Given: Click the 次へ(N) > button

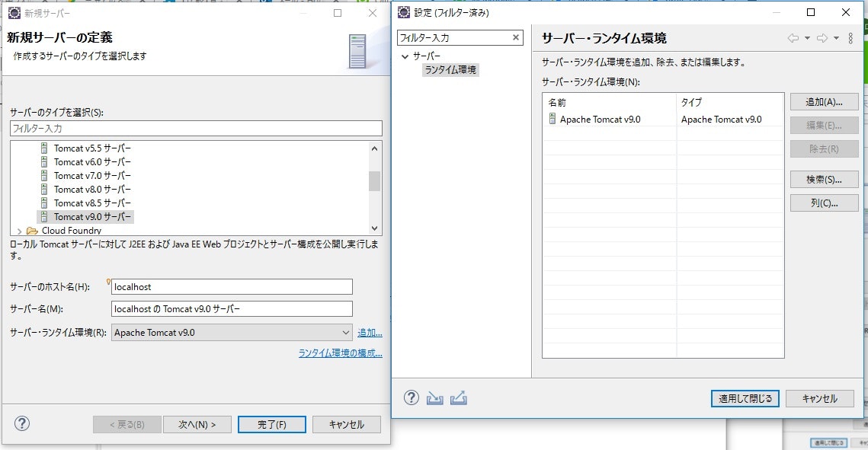Looking at the screenshot, I should (x=197, y=425).
